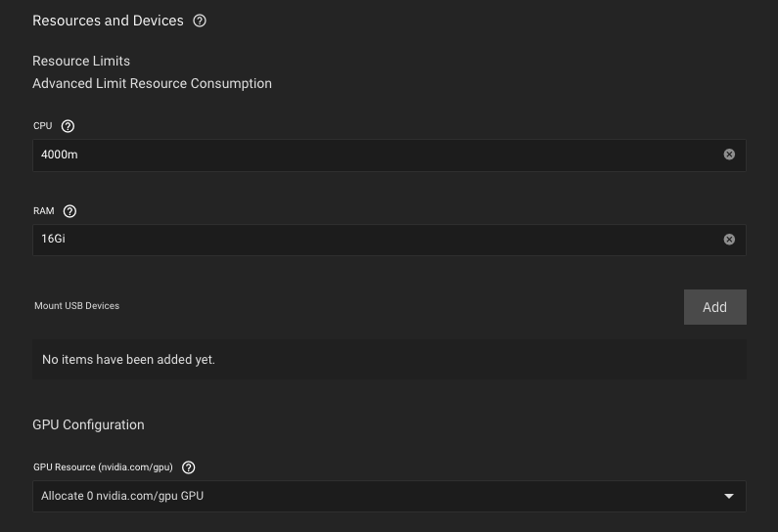Click the RAM help question-mark icon
Viewport: 778px width, 532px height.
click(69, 211)
